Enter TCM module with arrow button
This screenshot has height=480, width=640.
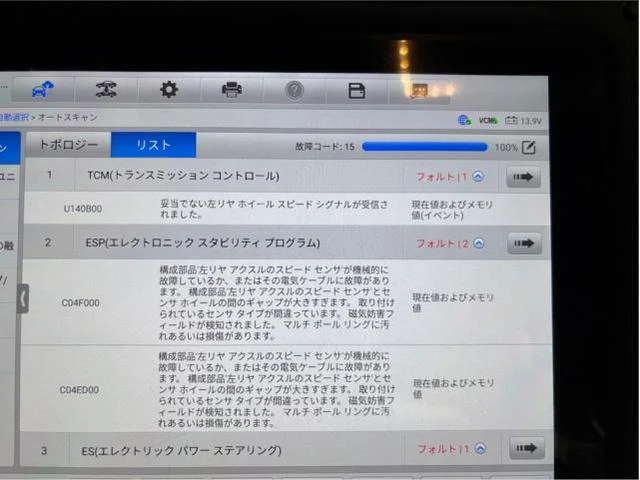[x=524, y=177]
